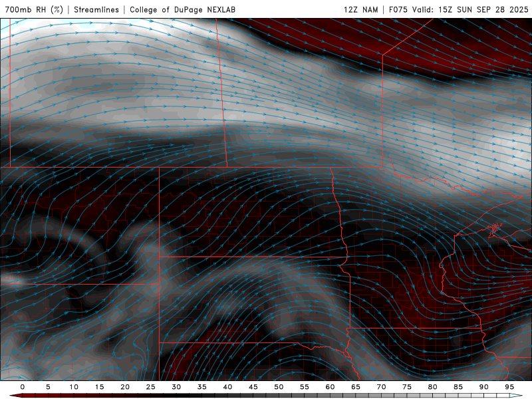
Task: Click the '20' colorbar scale label
Action: coord(125,387)
